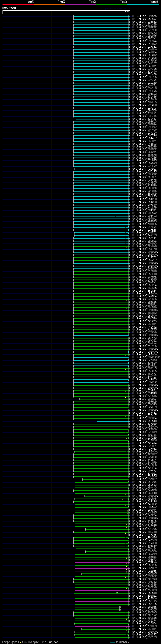Open hit UniRef100_B6CK65

click(144, 288)
